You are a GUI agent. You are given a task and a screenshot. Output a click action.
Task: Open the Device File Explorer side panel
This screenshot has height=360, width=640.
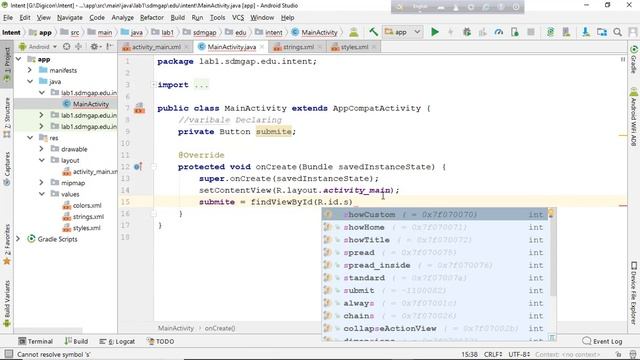(x=633, y=292)
